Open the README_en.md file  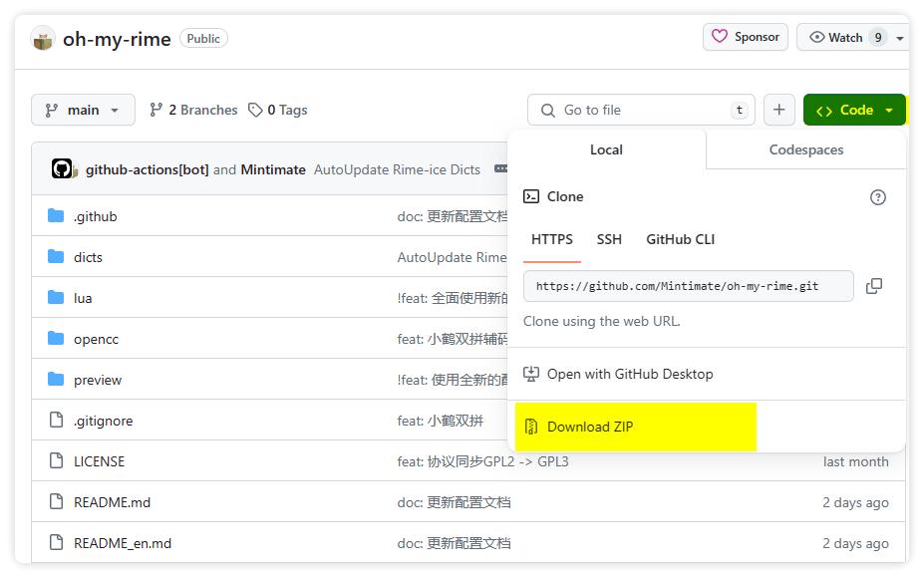coord(123,543)
